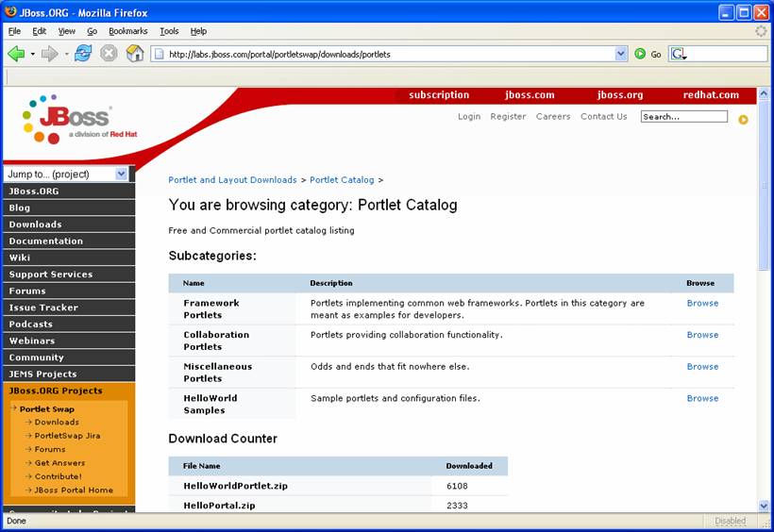
Task: Click the subscription tab in red header
Action: [439, 94]
